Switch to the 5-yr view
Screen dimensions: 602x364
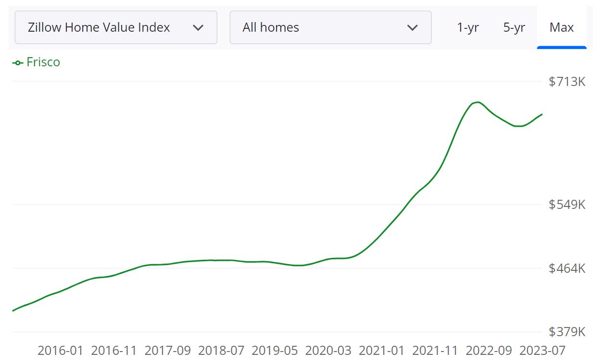pos(514,27)
